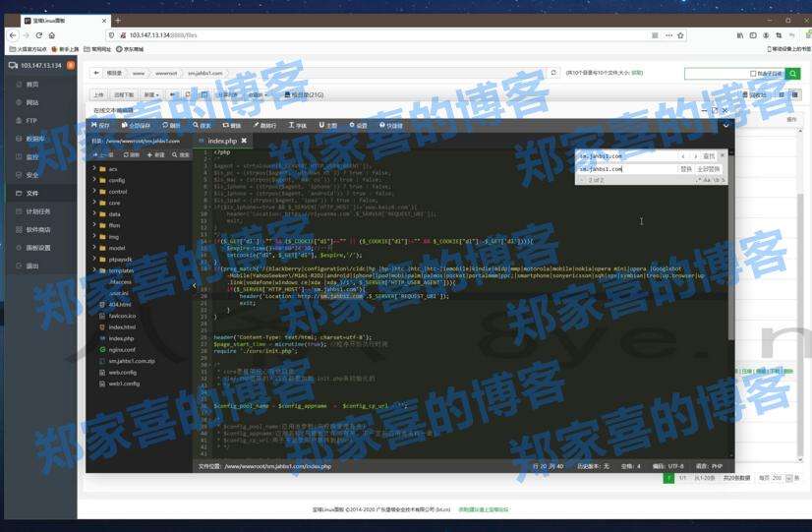Expand the acs folder
Screen dimensions: 812x532
pos(94,169)
